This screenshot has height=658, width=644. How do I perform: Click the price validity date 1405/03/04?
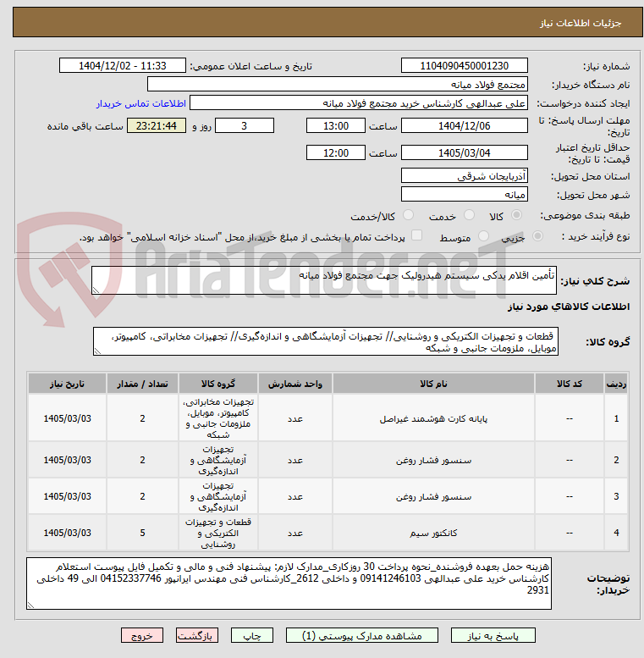click(464, 152)
